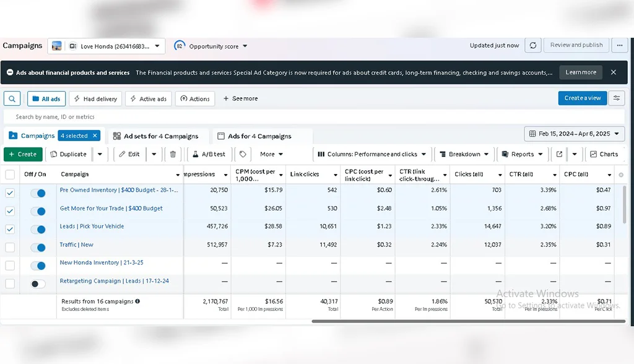
Task: Open the Love Honda account dropdown
Action: pos(106,46)
